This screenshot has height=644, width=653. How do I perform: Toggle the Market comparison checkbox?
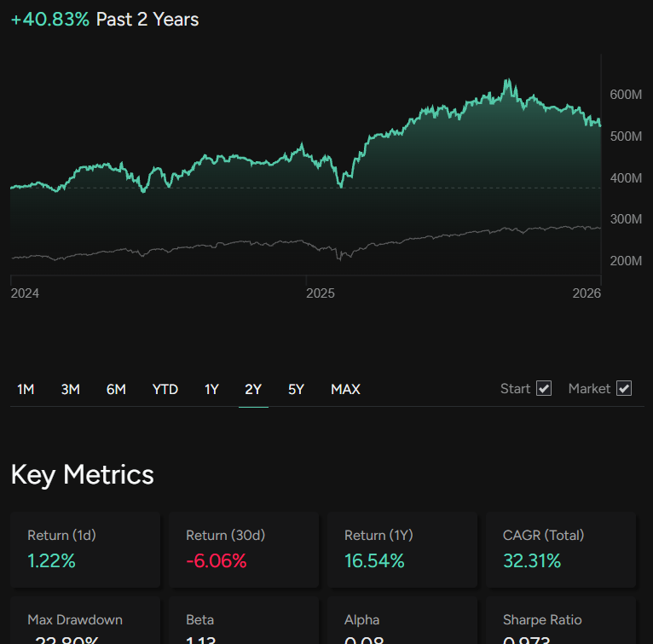(x=624, y=388)
